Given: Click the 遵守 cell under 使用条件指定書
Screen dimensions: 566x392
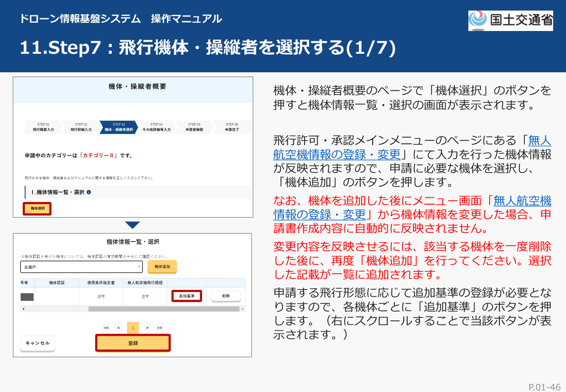Looking at the screenshot, I should pyautogui.click(x=101, y=297).
